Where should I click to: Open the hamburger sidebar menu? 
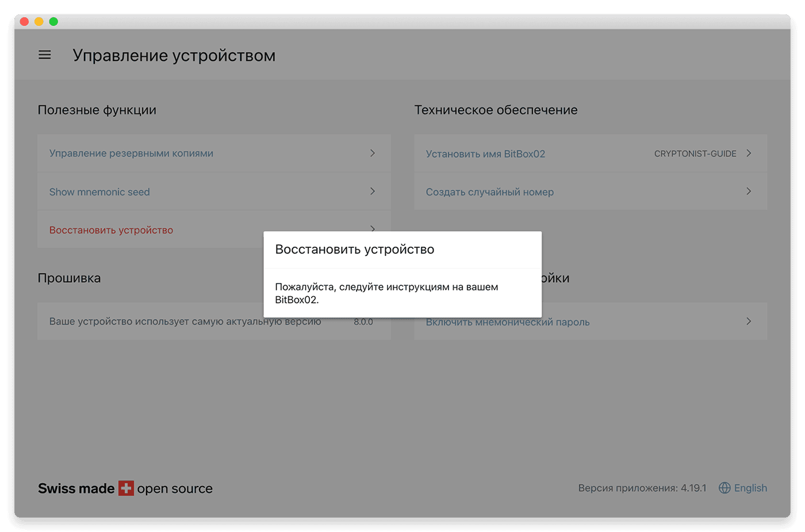click(x=45, y=55)
